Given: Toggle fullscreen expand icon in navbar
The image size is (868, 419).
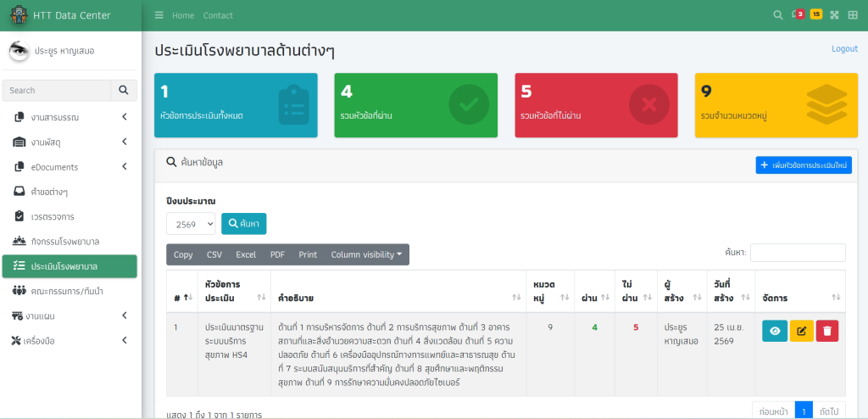Looking at the screenshot, I should tap(834, 15).
